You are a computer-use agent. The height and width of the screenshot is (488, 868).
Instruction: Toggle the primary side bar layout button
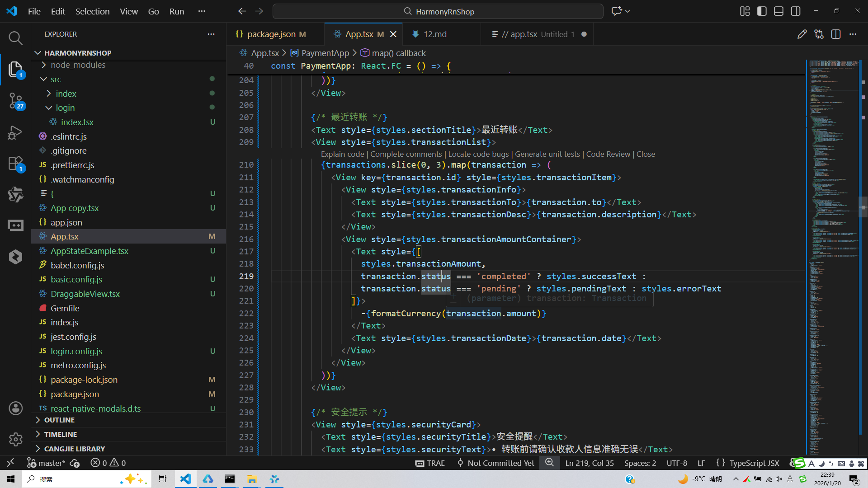(762, 11)
